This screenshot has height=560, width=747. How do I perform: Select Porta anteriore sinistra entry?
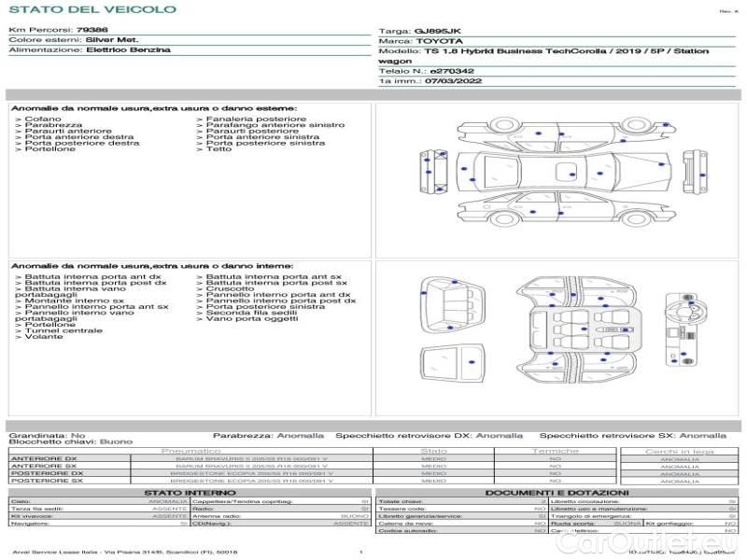coord(262,136)
